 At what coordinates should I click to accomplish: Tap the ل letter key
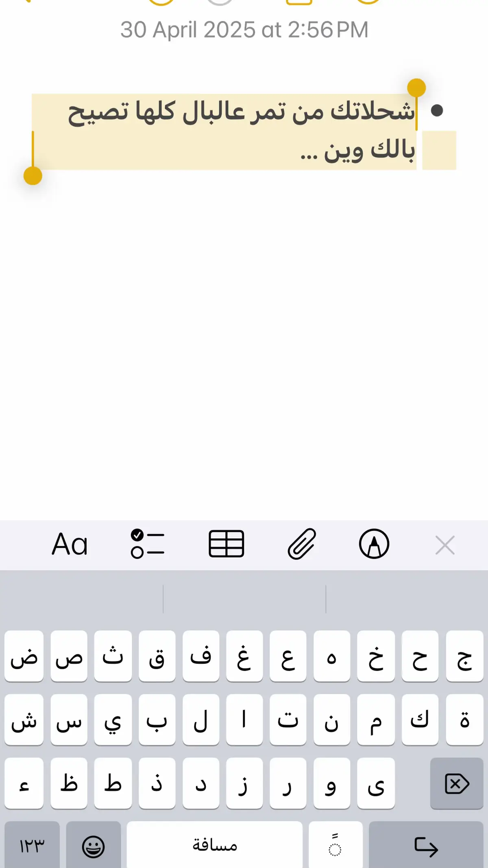(x=201, y=720)
